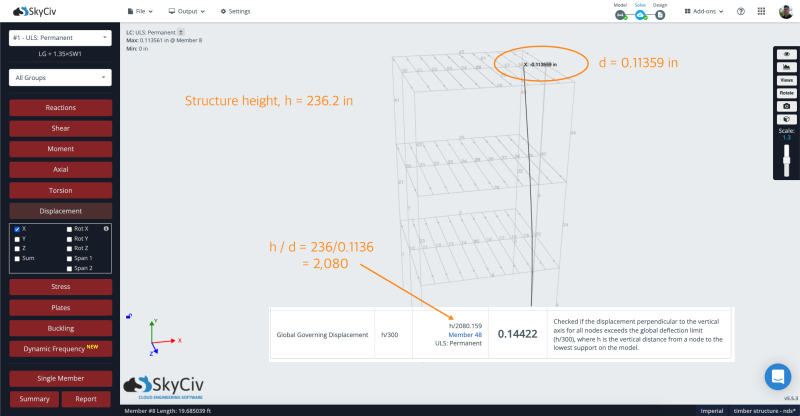Take a screenshot with the camera icon

pyautogui.click(x=786, y=105)
